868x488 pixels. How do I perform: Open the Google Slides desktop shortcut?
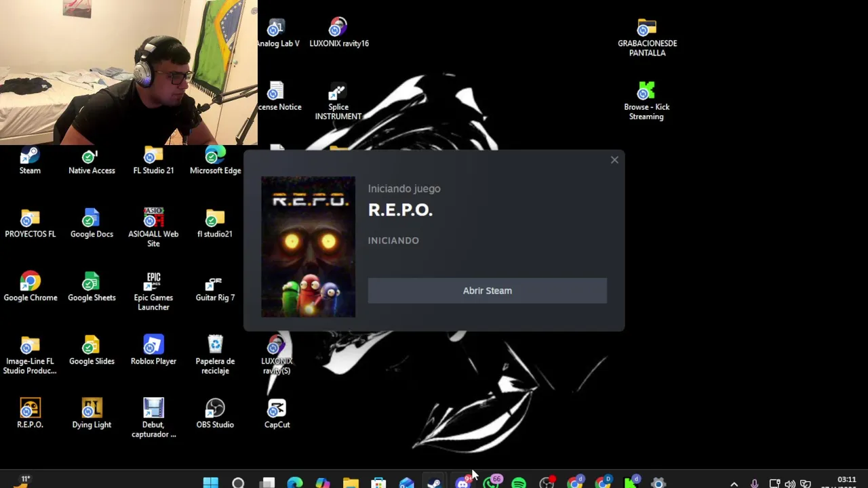point(92,352)
